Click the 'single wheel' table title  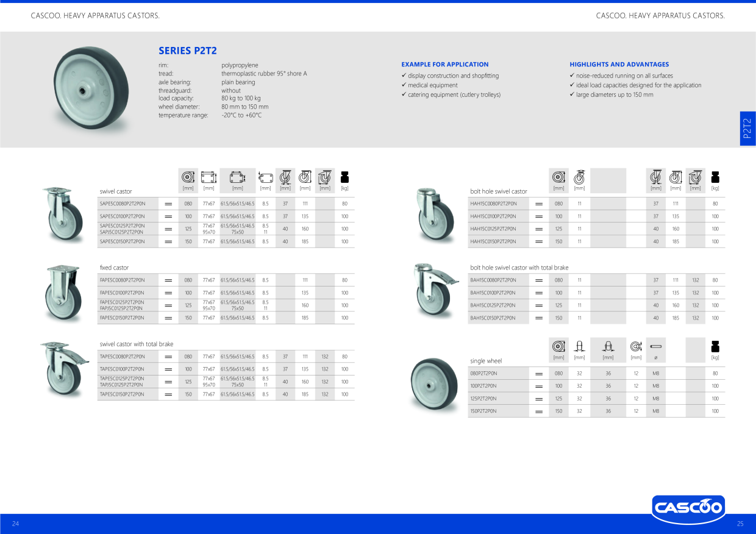tap(486, 361)
